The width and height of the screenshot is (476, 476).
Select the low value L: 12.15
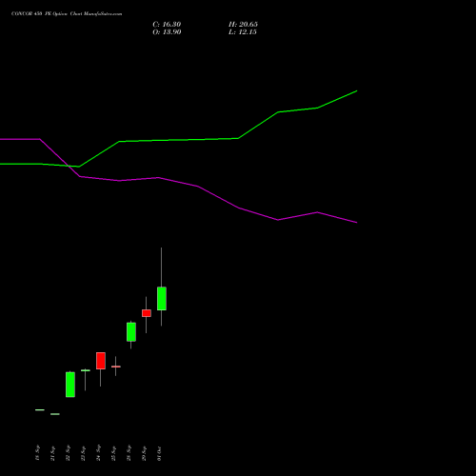pos(243,32)
